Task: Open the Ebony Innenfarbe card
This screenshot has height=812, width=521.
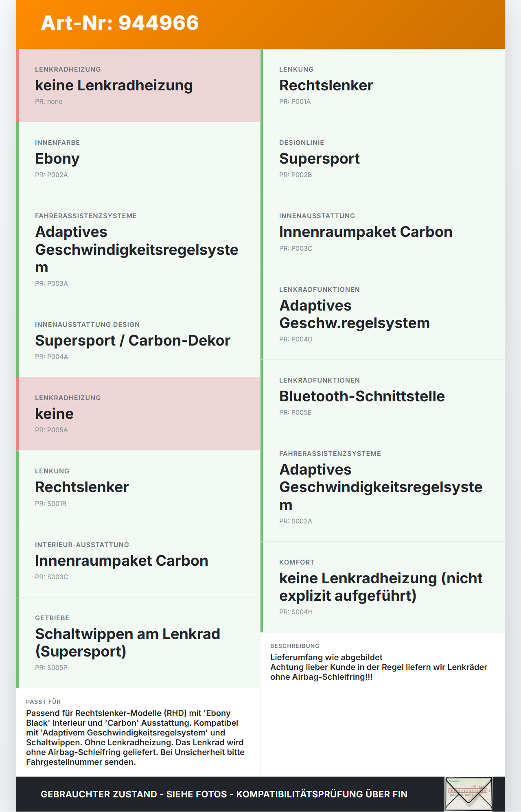Action: pos(138,159)
